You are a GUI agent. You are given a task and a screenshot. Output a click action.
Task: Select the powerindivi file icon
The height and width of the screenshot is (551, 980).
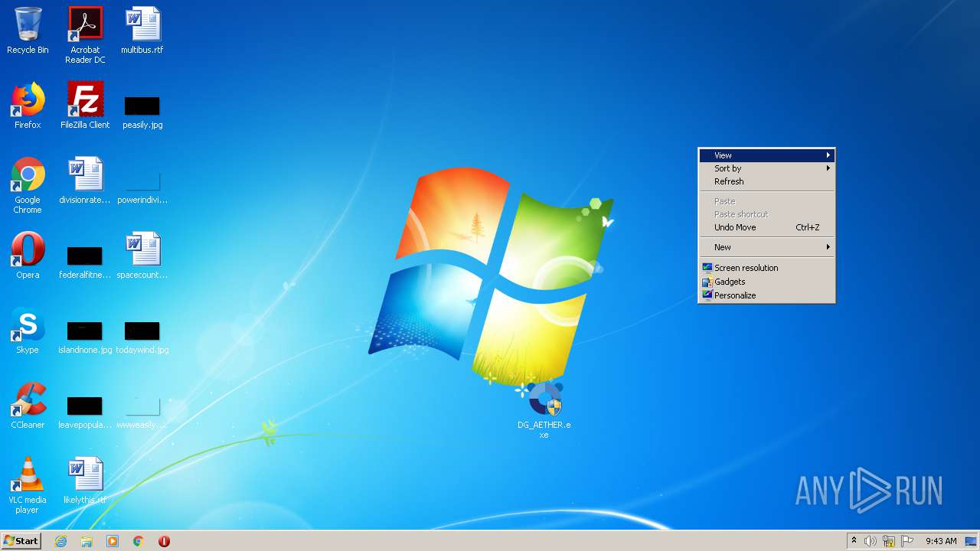[x=142, y=187]
